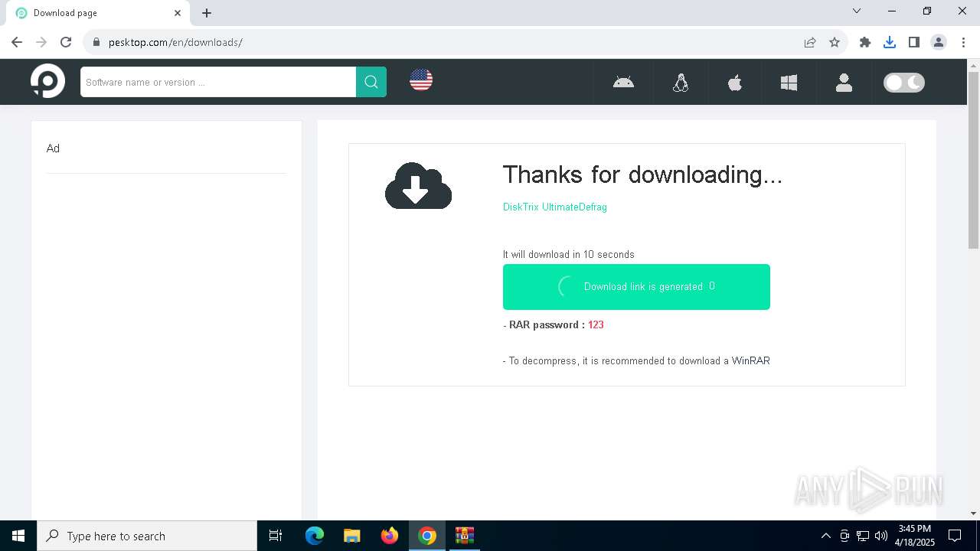Focus the software name search field
The width and height of the screenshot is (980, 551).
point(218,82)
